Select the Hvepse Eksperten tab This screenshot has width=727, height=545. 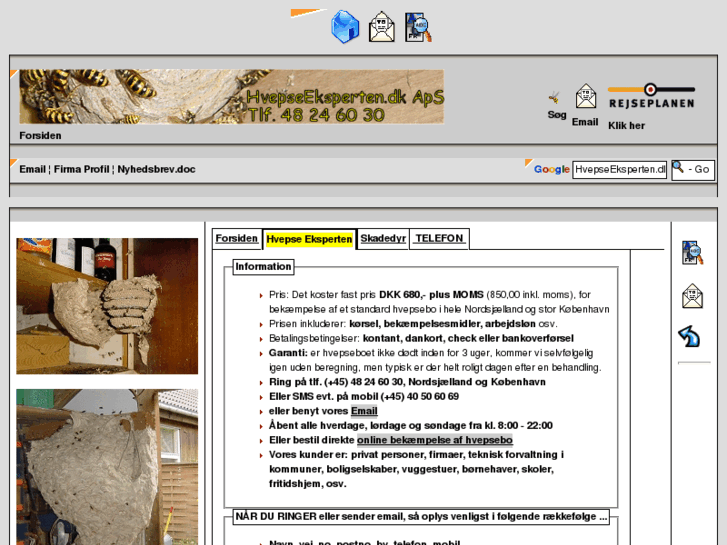[x=309, y=239]
